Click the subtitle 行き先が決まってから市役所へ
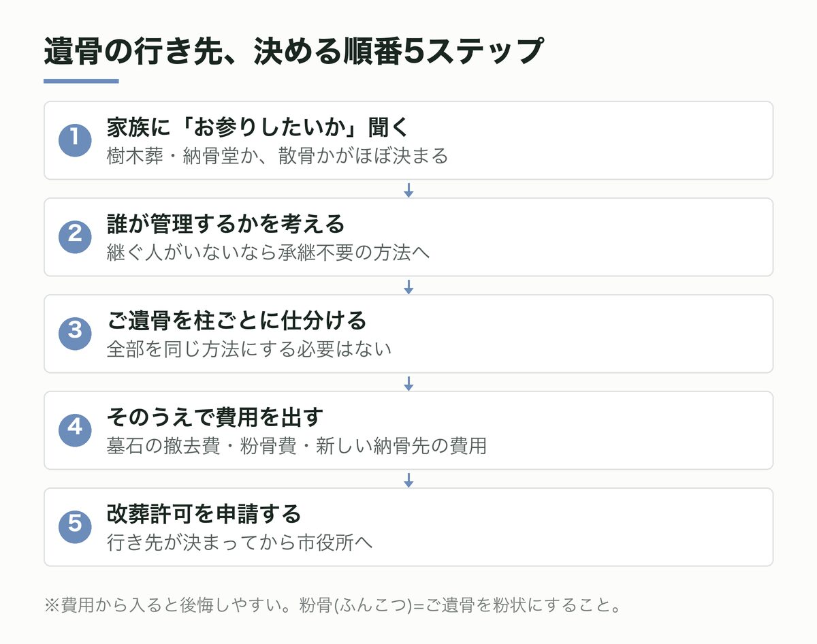This screenshot has width=817, height=644. (x=240, y=543)
